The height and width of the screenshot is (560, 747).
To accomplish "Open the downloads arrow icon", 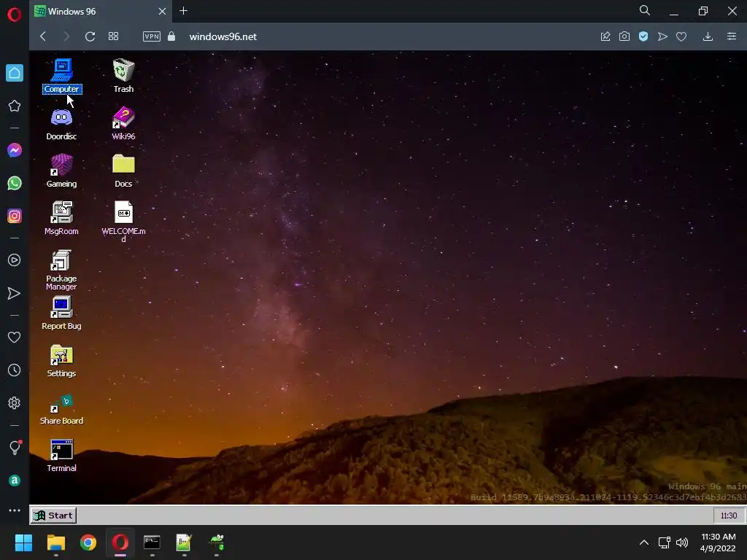I will pyautogui.click(x=708, y=36).
